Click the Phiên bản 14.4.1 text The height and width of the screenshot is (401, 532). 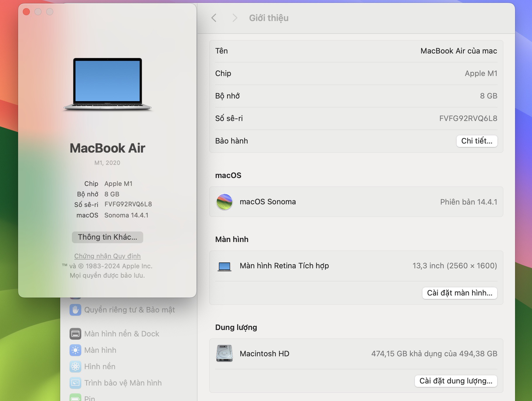coord(469,202)
